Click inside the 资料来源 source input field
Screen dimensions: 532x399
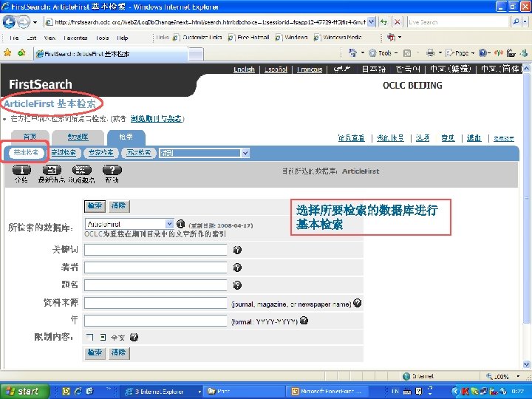point(156,303)
